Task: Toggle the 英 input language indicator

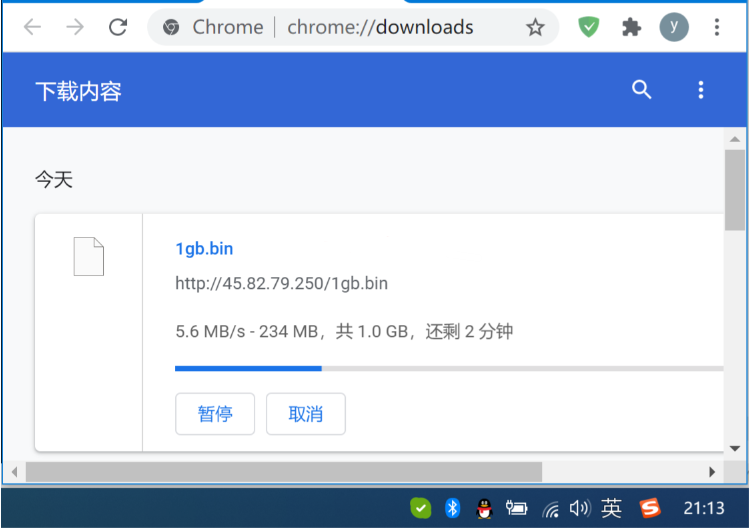Action: pos(612,508)
